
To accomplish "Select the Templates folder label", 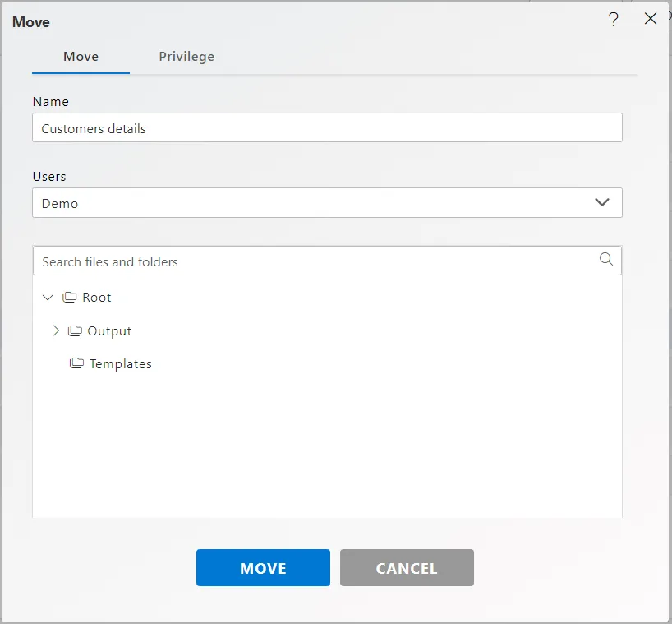I will tap(121, 364).
